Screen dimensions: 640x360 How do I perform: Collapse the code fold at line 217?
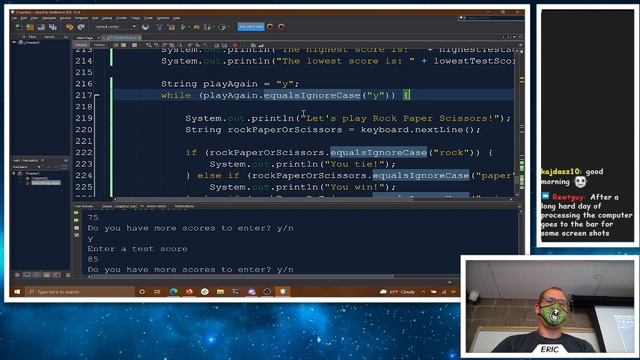[97, 95]
